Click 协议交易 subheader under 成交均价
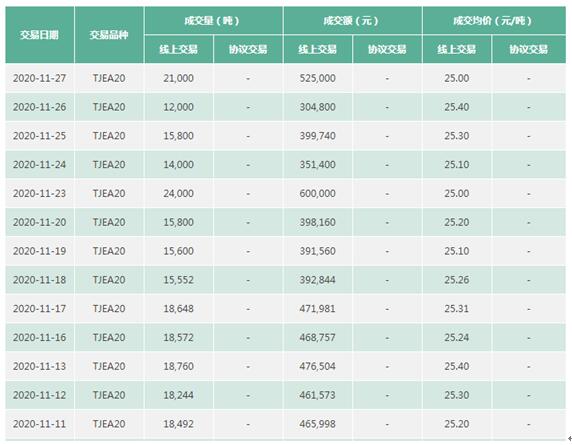 coord(529,49)
